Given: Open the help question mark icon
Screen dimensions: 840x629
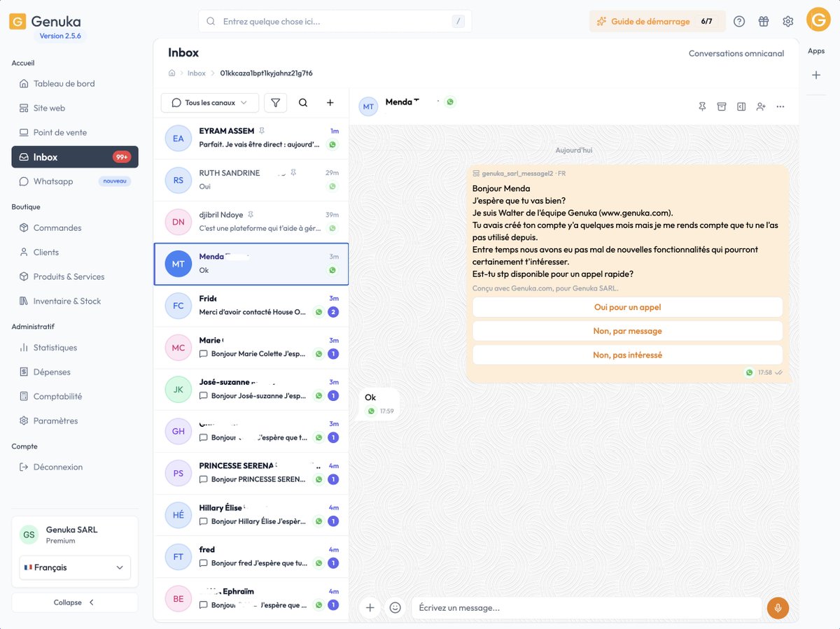Looking at the screenshot, I should (x=739, y=21).
